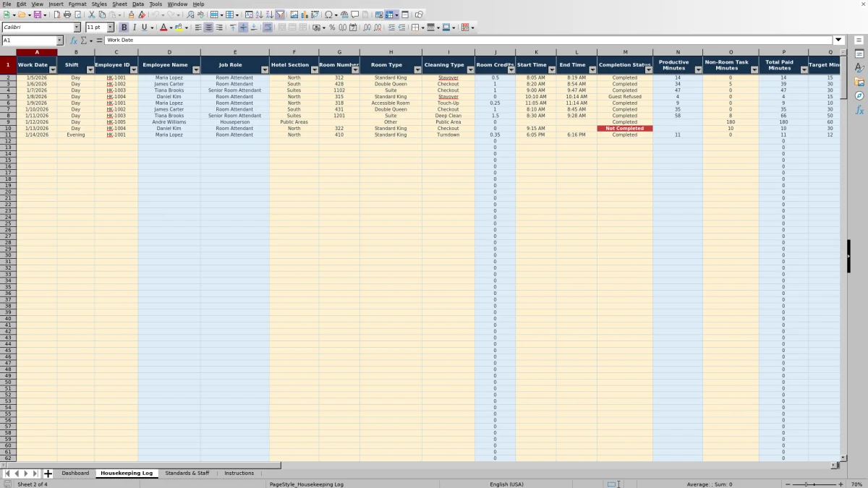Click the vertical scrollbar on the right
The height and width of the screenshot is (488, 868).
(843, 257)
